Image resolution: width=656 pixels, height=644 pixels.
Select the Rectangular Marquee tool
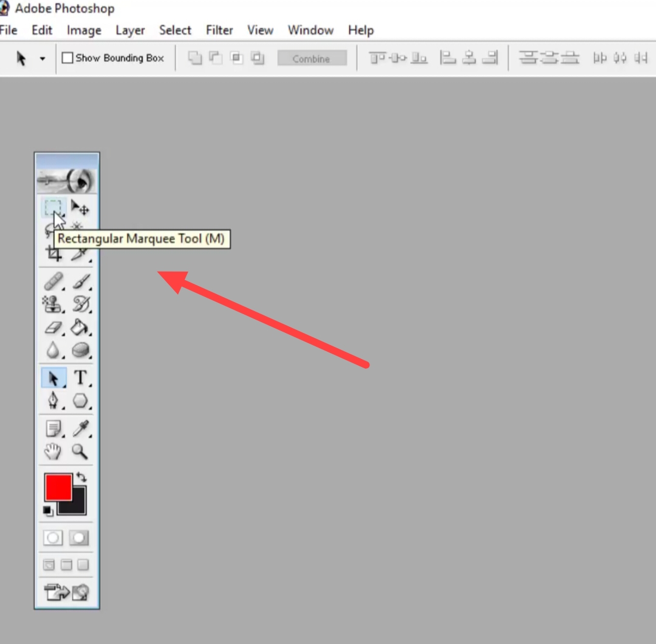point(53,208)
